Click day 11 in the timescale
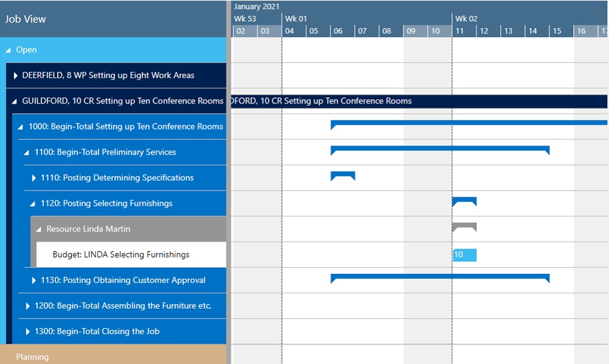This screenshot has width=609, height=364. tap(464, 31)
